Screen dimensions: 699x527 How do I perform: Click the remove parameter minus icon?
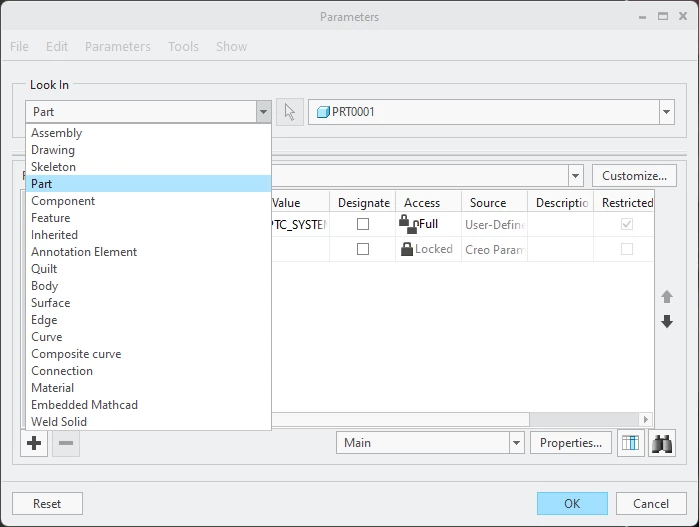[66, 443]
